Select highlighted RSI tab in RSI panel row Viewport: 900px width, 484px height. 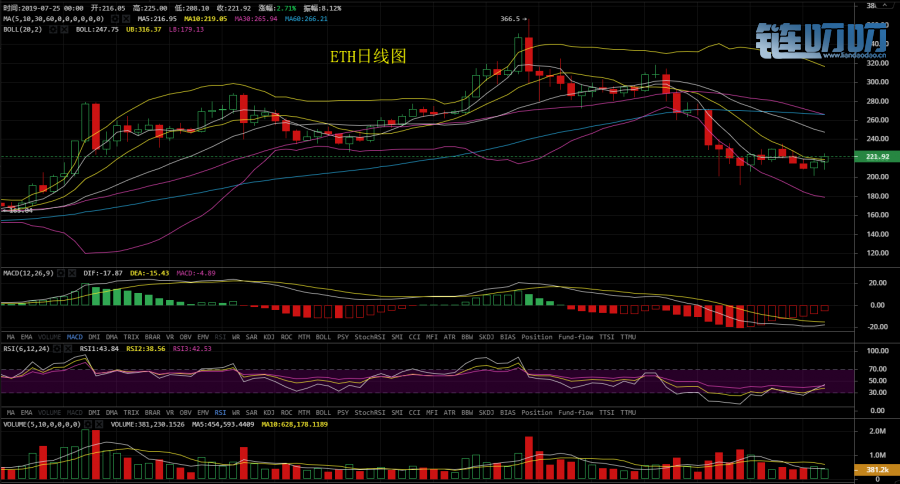point(220,413)
